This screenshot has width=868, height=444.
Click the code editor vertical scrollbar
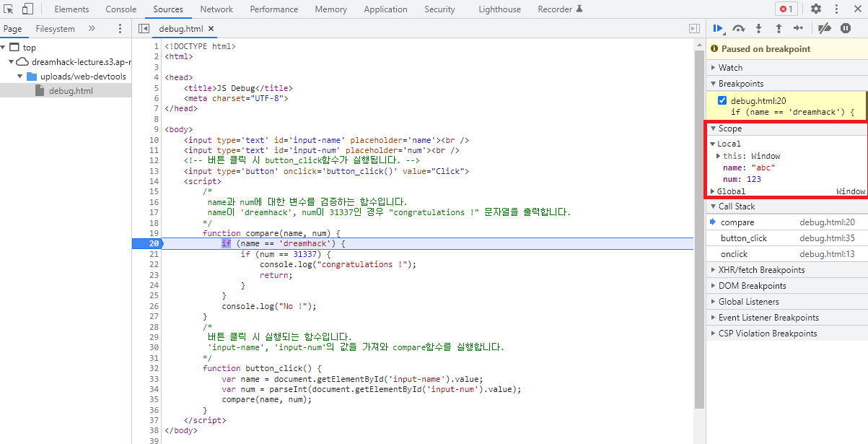coord(699,231)
